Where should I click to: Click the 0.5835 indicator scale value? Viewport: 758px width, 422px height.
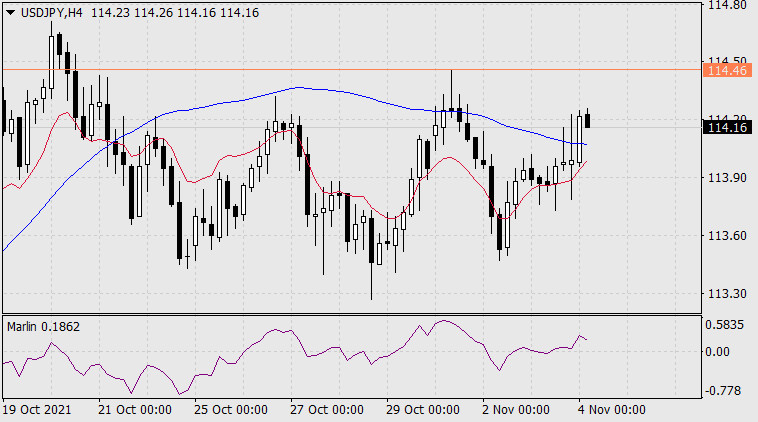724,325
